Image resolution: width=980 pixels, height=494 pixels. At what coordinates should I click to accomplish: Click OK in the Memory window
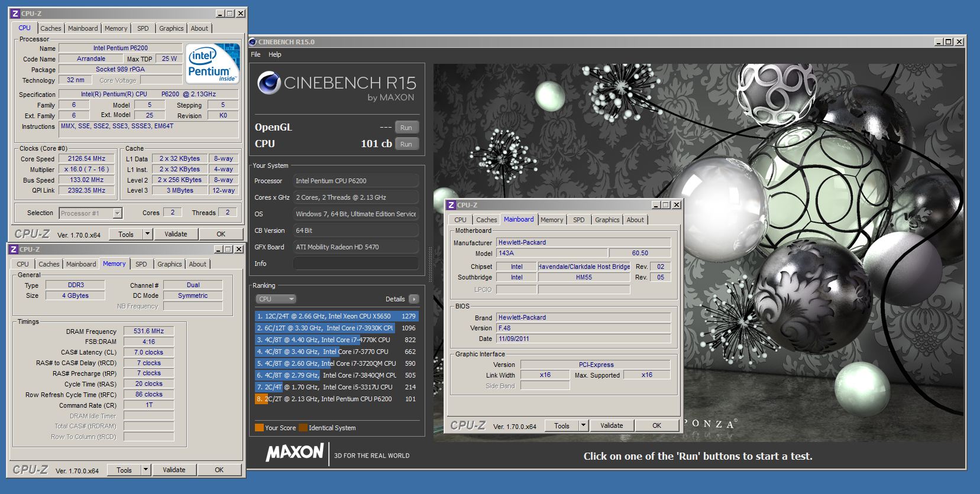click(x=219, y=470)
